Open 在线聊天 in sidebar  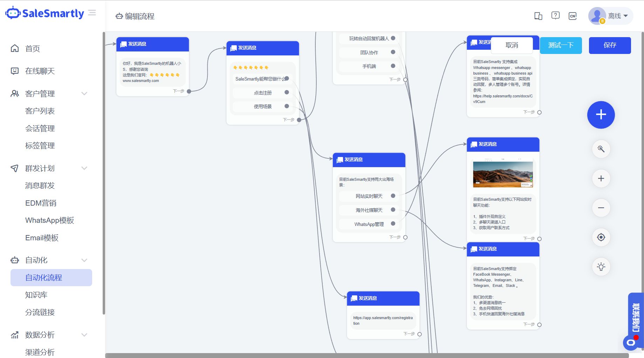pyautogui.click(x=40, y=71)
